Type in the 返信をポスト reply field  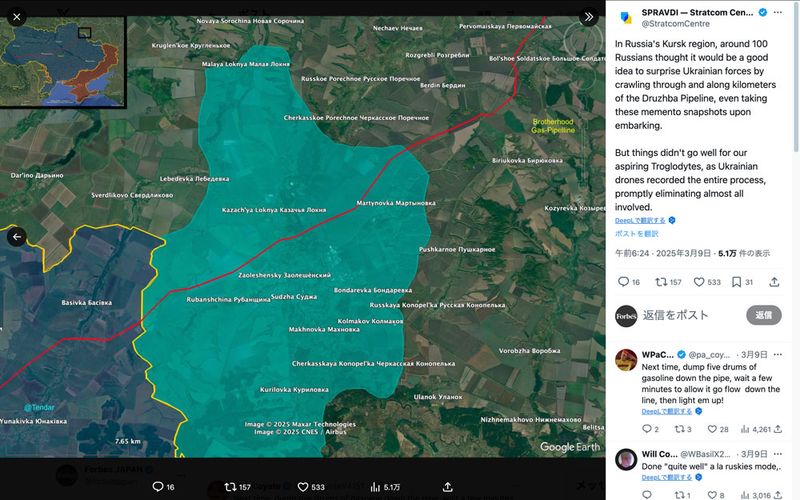coord(690,315)
